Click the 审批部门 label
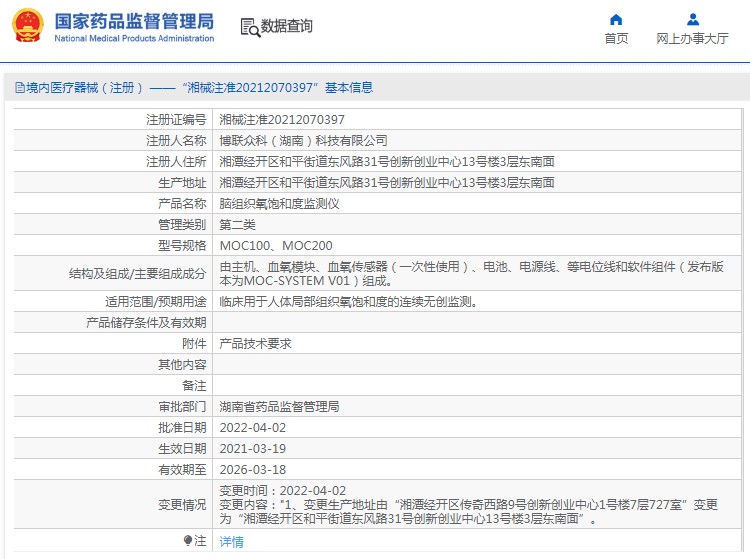Viewport: 750px width, 559px height. point(182,407)
